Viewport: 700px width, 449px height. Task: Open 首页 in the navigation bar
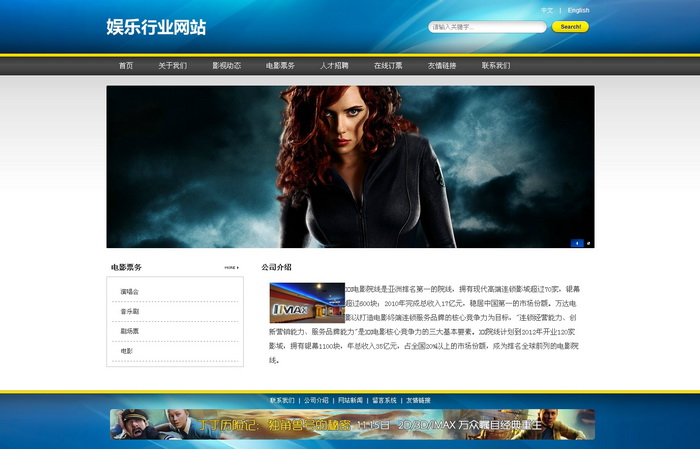(x=126, y=66)
